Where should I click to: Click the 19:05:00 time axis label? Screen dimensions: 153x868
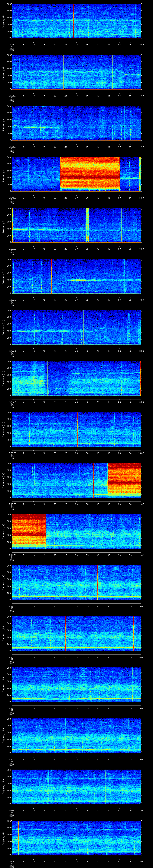click(x=12, y=249)
